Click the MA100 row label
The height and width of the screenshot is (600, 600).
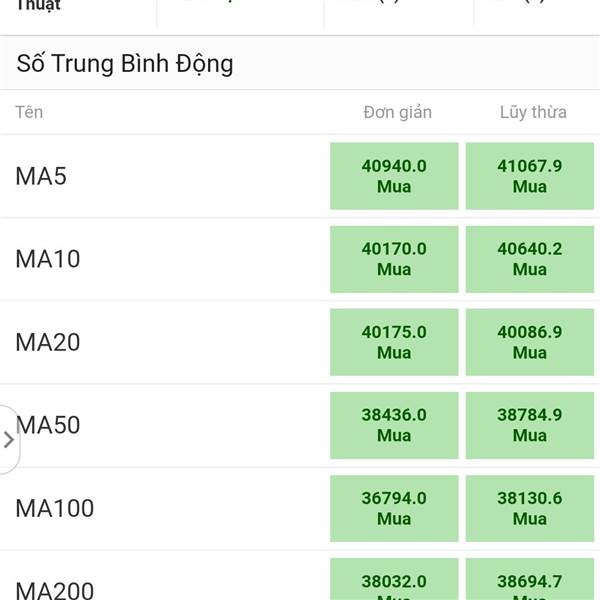click(55, 508)
